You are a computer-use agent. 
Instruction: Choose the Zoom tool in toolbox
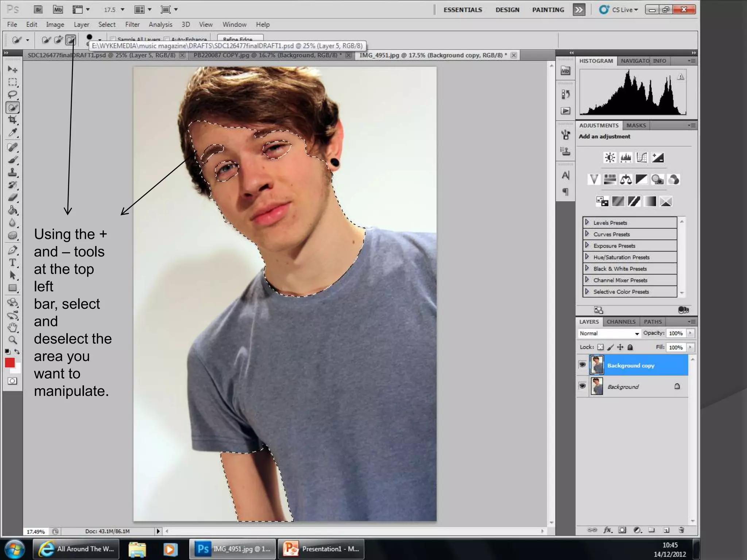coord(12,340)
